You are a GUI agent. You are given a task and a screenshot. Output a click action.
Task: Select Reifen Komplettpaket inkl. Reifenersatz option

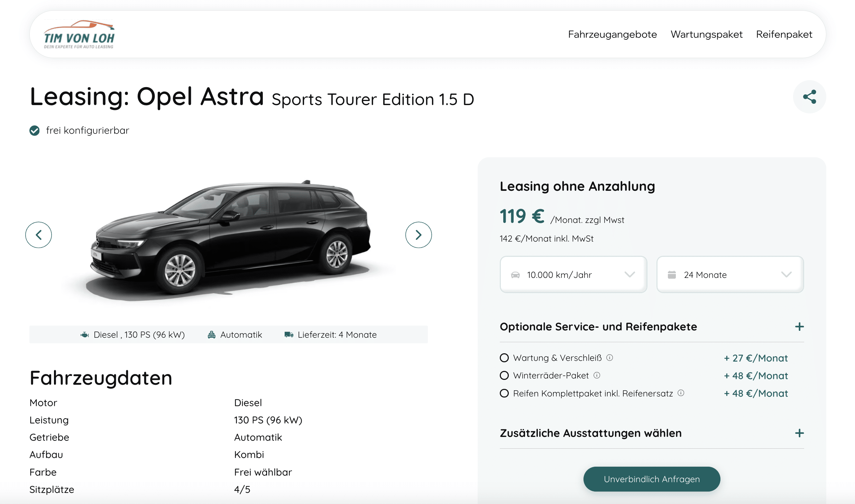point(504,393)
